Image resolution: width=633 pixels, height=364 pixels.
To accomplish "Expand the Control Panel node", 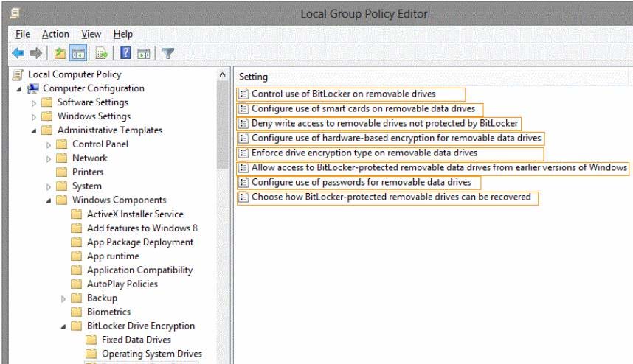I will (49, 145).
